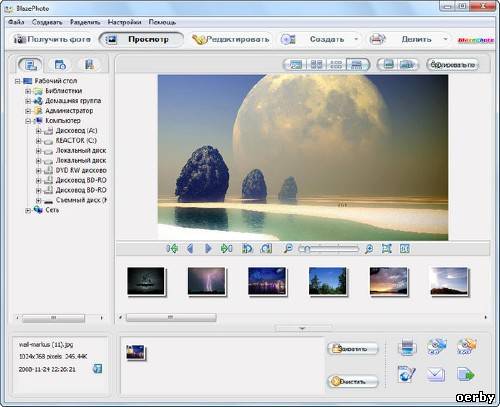Viewport: 500px width, 407px height.
Task: Switch to the calendar tab in the left panel
Action: coord(60,65)
